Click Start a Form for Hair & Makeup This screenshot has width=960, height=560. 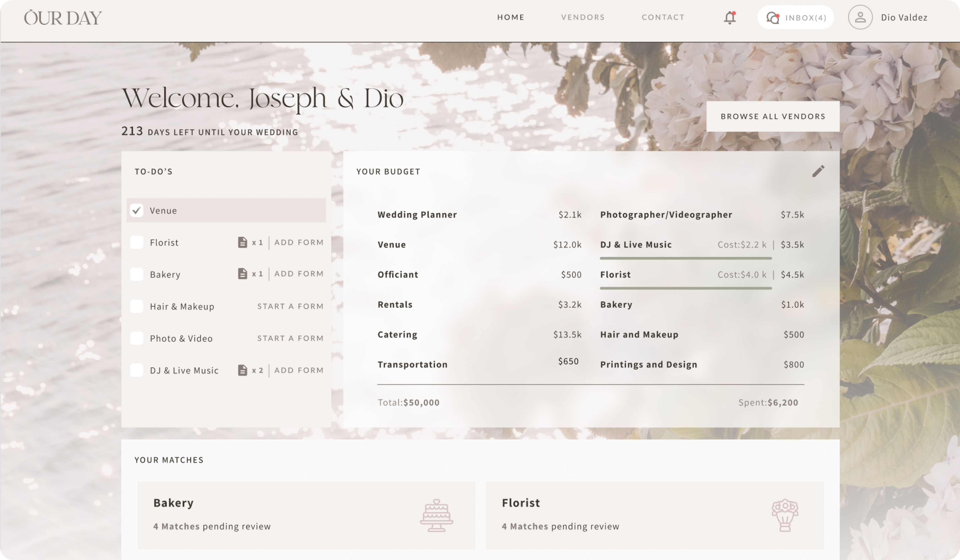click(x=290, y=307)
